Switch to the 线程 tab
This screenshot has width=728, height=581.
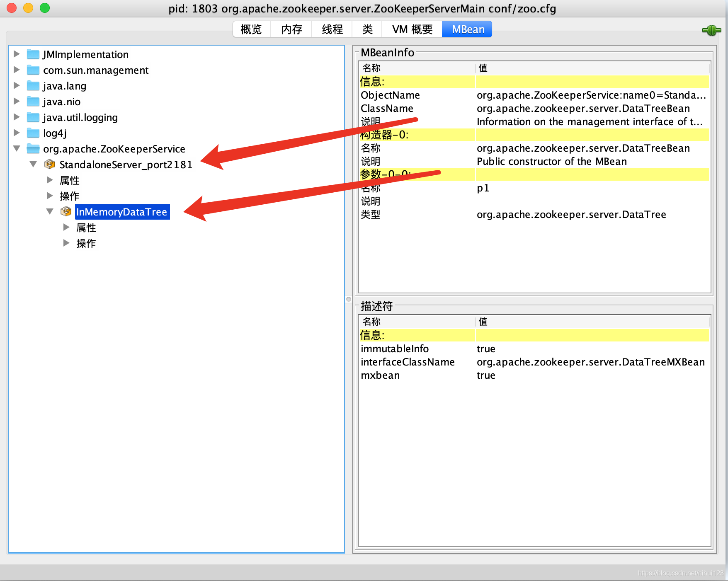click(332, 29)
